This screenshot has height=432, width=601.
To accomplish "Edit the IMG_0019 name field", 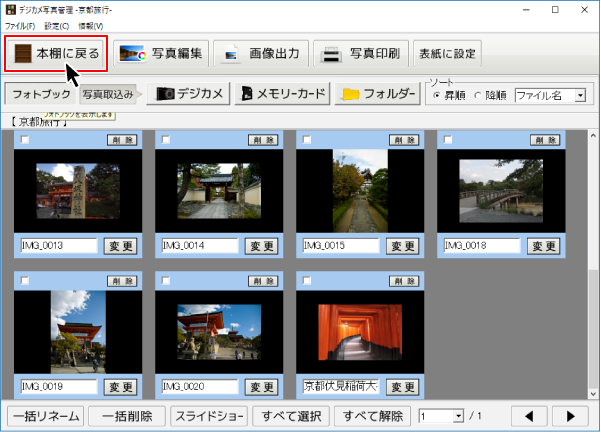I will [59, 387].
